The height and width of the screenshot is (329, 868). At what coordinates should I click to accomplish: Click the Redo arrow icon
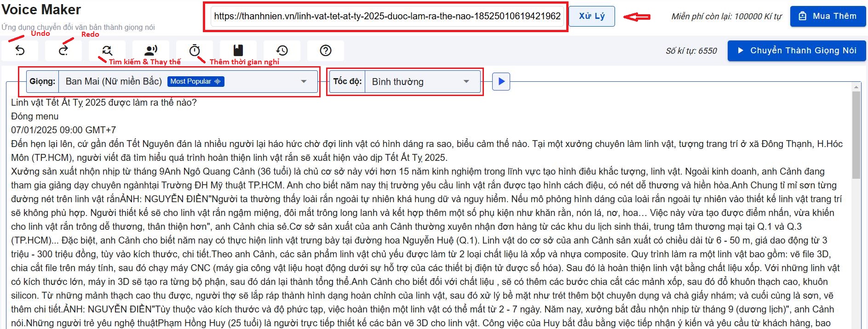coord(63,51)
